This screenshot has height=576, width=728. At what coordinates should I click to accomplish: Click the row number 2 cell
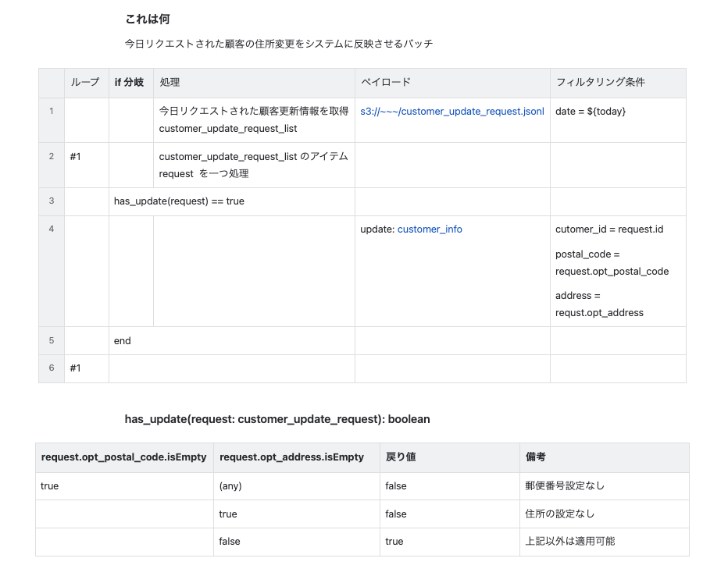52,165
